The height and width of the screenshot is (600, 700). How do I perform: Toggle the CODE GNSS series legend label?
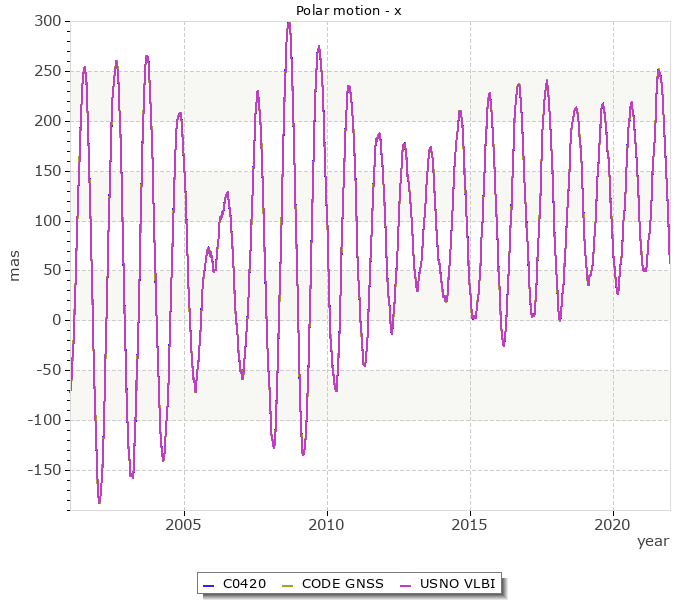pyautogui.click(x=342, y=584)
